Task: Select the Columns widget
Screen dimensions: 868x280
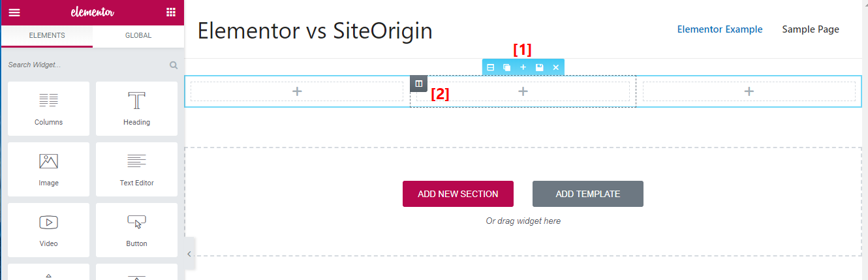Action: [x=49, y=108]
